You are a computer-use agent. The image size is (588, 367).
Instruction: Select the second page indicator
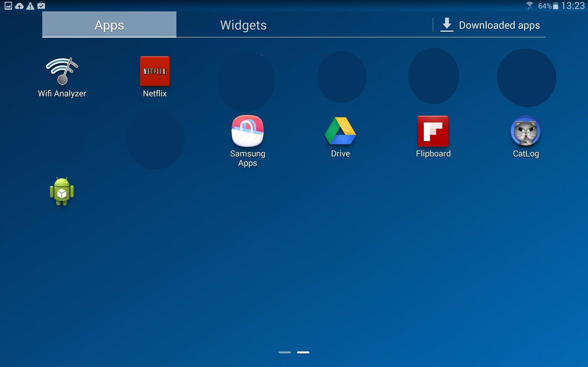click(x=303, y=352)
